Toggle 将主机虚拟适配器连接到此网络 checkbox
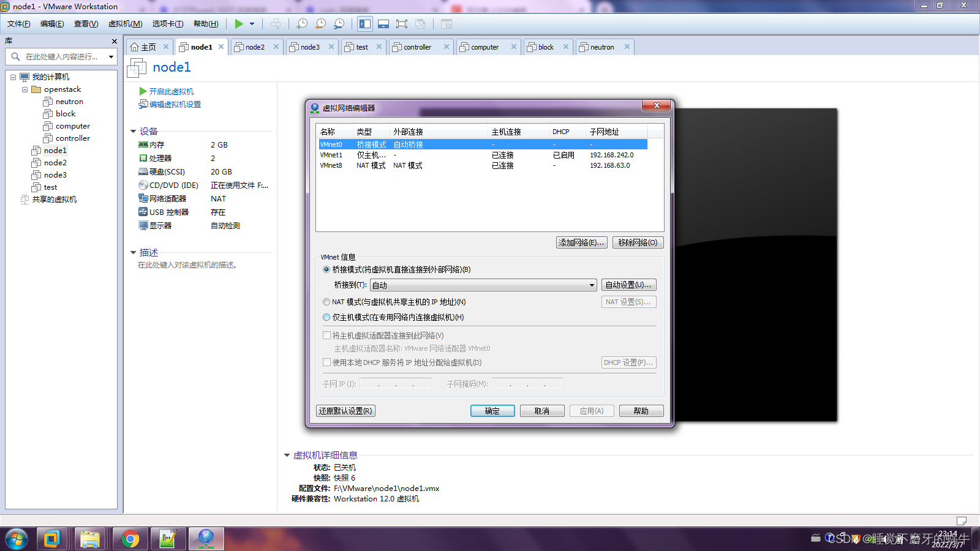 327,335
